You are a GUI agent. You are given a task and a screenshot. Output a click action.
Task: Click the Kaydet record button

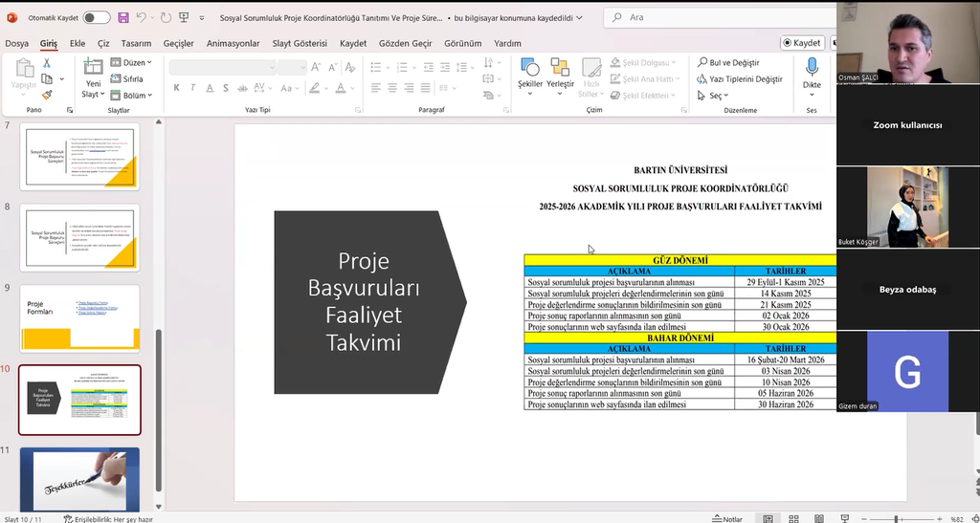point(801,43)
